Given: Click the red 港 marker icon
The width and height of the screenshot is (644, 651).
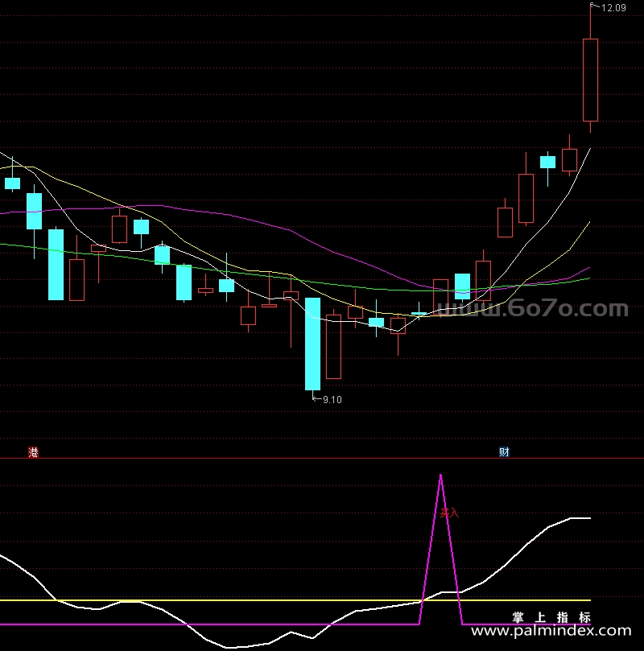Looking at the screenshot, I should pos(33,452).
